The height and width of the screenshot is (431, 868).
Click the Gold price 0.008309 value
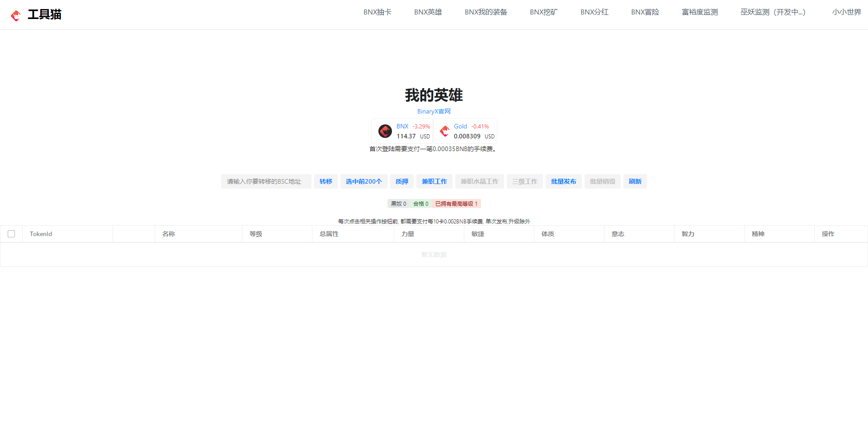click(x=467, y=136)
